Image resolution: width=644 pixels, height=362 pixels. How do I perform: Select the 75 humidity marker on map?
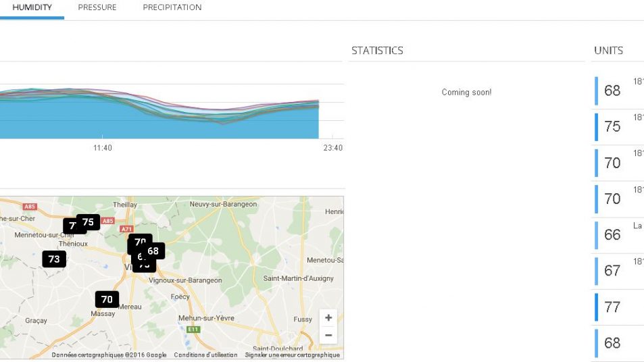[x=88, y=222]
